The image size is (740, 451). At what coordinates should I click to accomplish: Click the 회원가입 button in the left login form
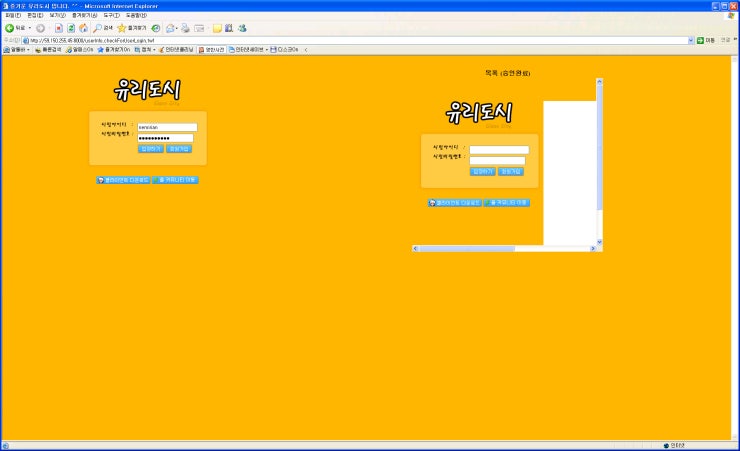tap(178, 148)
